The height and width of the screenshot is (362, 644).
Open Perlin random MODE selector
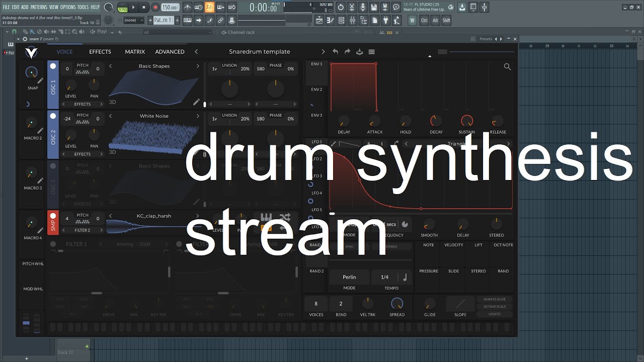tap(349, 277)
